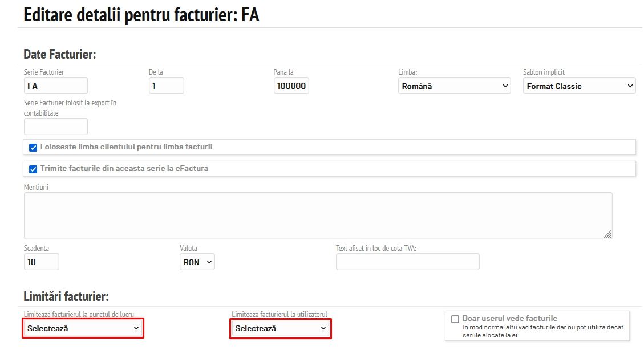Open the Valuta RON dropdown
Image resolution: width=644 pixels, height=354 pixels.
tap(197, 262)
